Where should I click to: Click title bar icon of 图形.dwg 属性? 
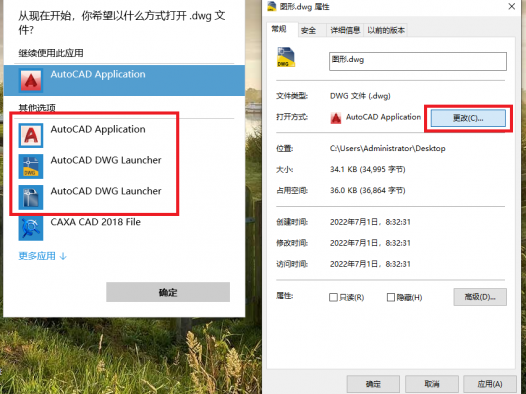[272, 6]
